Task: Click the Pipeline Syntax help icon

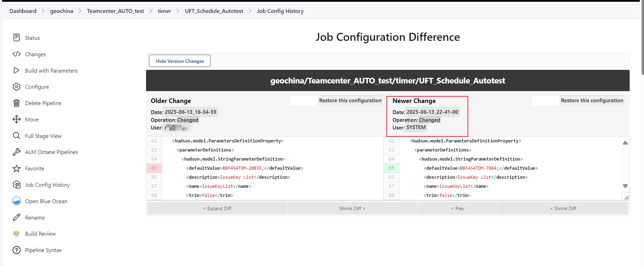Action: pos(16,250)
